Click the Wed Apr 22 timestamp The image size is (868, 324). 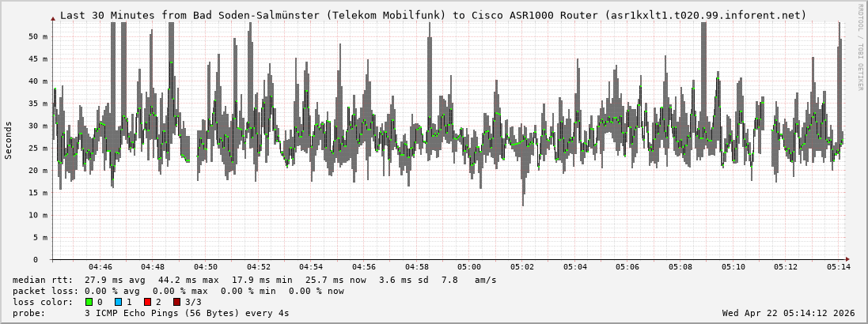click(x=788, y=313)
